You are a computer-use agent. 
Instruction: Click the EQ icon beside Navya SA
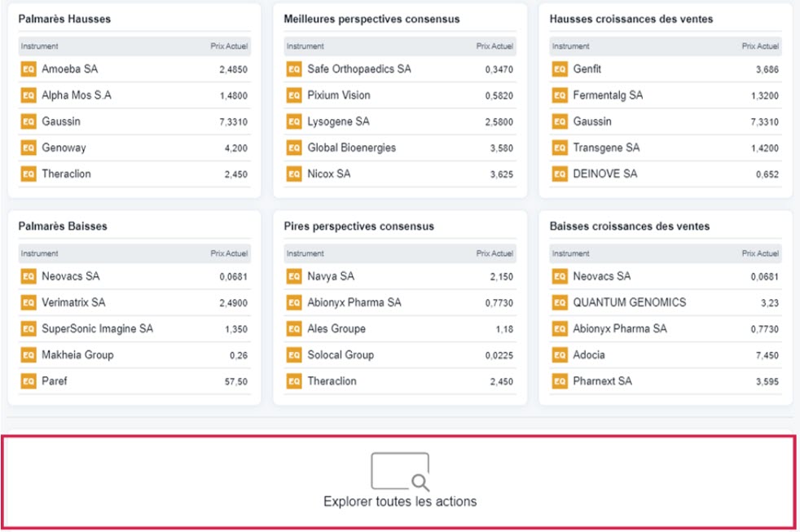[294, 276]
